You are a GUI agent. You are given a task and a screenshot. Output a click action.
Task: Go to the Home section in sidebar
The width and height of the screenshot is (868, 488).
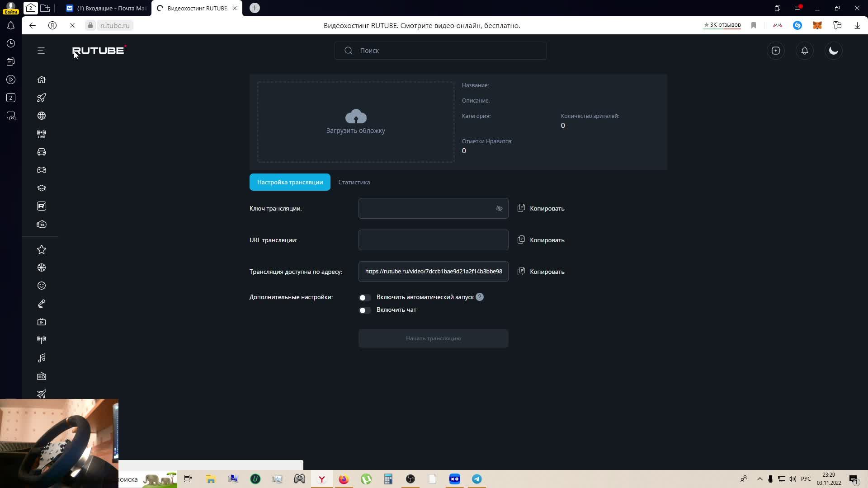click(x=42, y=80)
